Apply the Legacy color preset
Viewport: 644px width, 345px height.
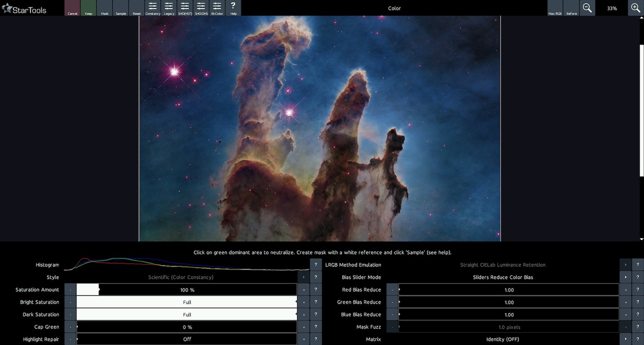(x=168, y=8)
